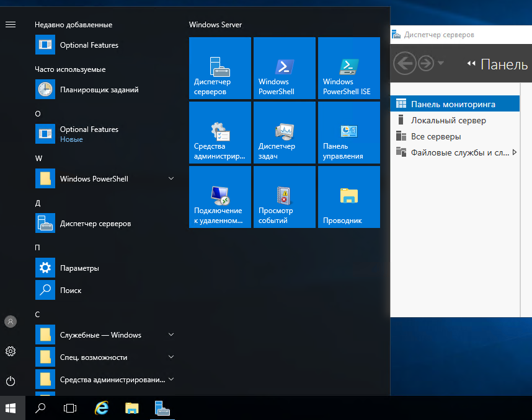Open the user account icon in Start

(11, 322)
